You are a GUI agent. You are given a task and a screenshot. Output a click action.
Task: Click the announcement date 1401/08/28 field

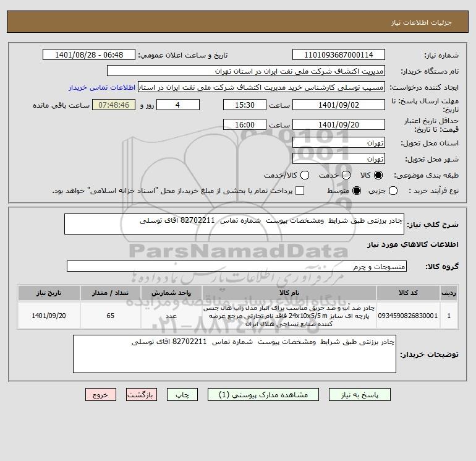point(89,54)
